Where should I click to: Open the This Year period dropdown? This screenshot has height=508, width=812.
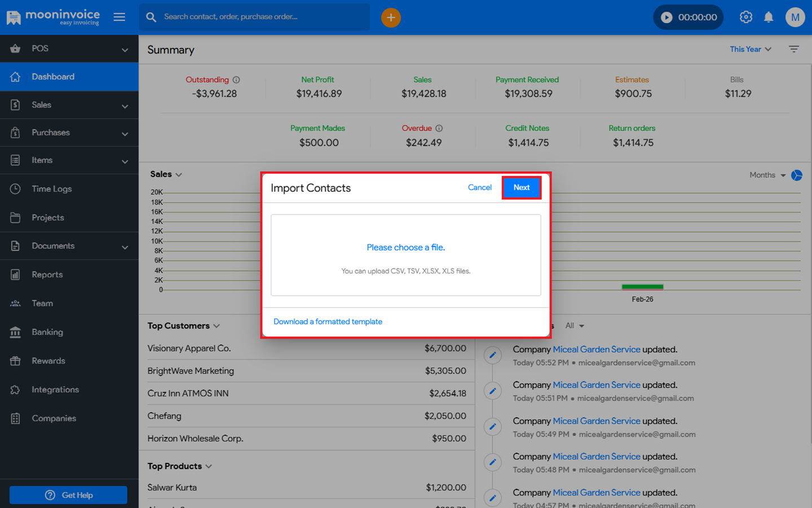[750, 49]
